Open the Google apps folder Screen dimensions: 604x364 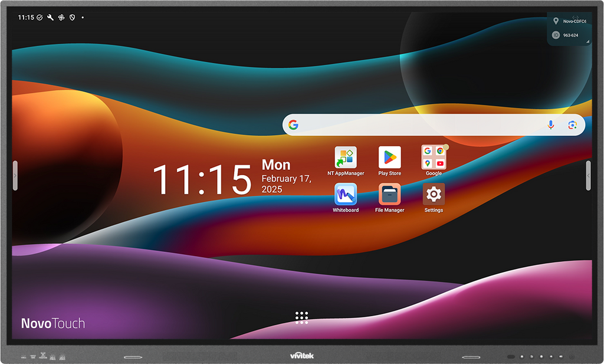(434, 158)
